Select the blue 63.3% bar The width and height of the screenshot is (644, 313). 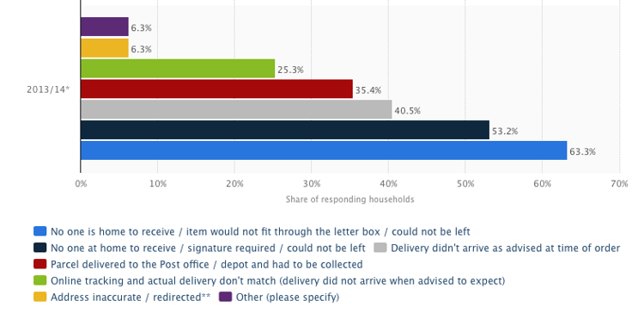(324, 150)
